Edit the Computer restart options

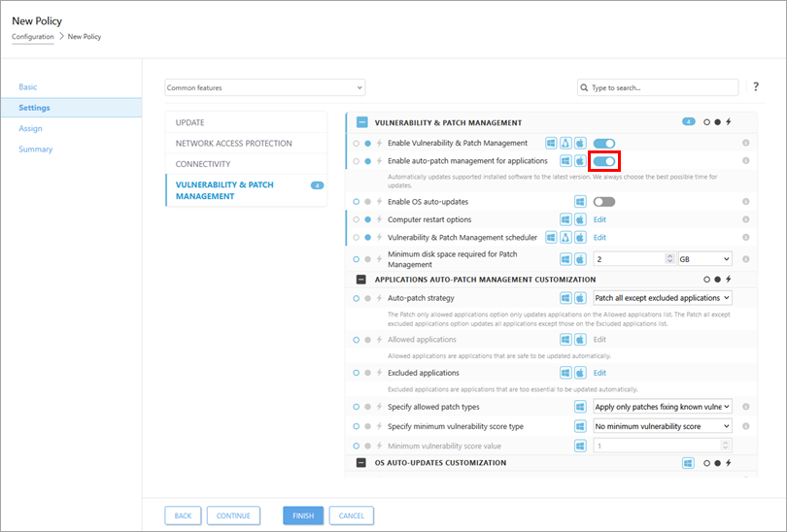599,219
